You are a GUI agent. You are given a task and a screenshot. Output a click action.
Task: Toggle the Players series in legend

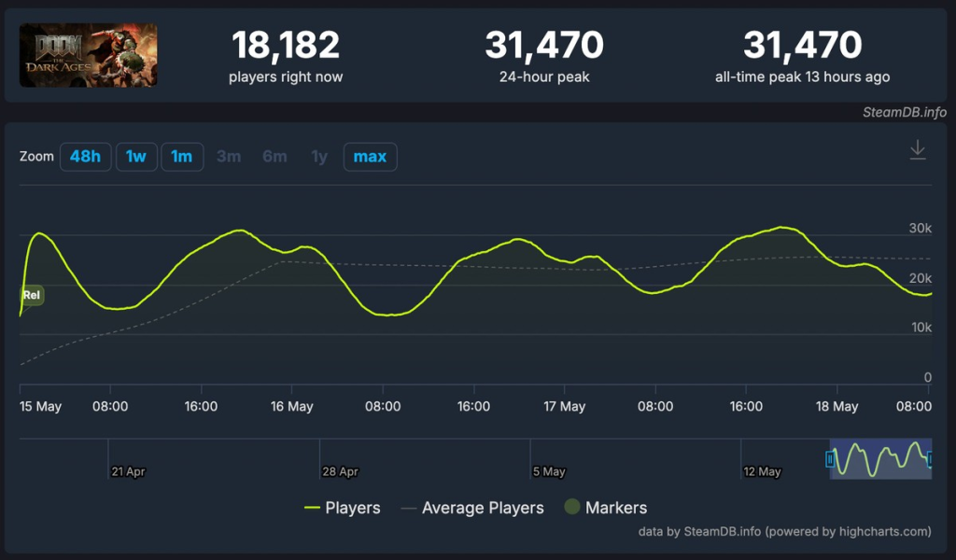point(342,508)
